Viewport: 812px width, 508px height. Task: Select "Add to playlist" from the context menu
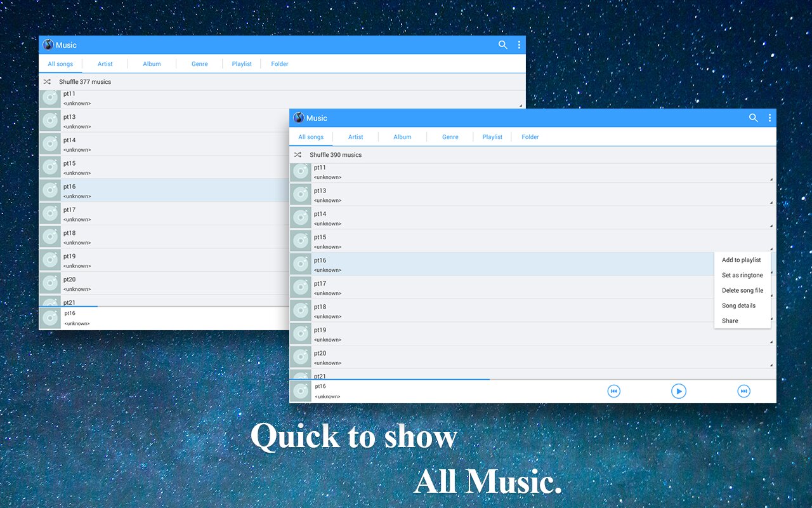coord(741,260)
